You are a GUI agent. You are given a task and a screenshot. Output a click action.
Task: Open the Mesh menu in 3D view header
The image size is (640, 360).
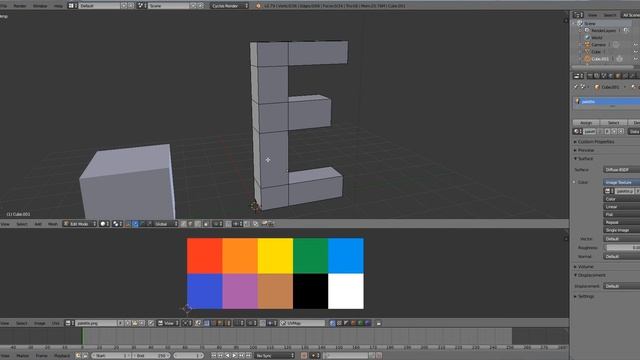pos(53,224)
